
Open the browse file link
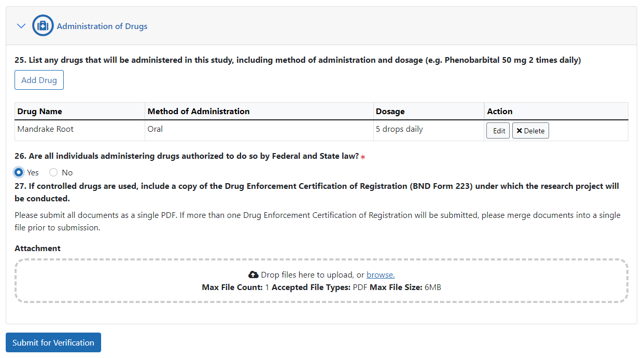380,275
